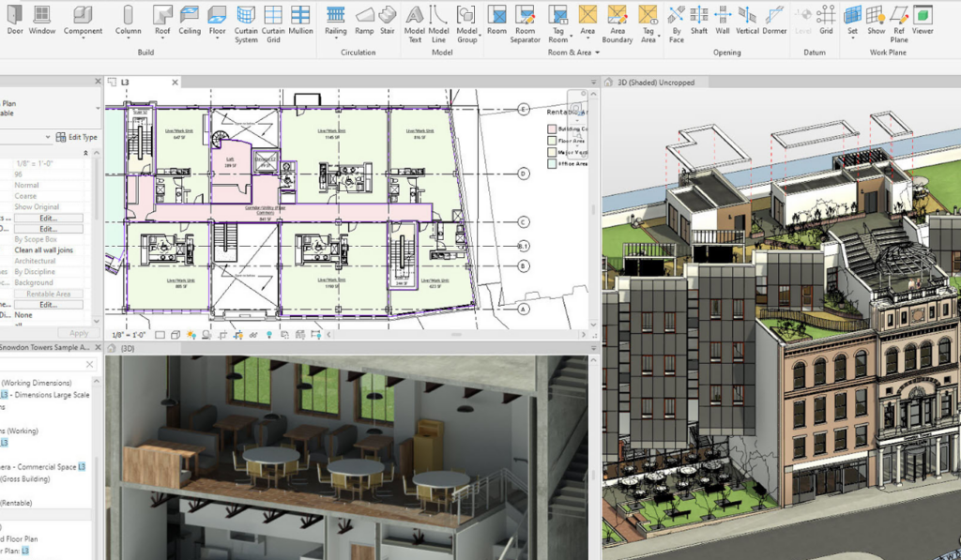Switch to the L3 view tab
The width and height of the screenshot is (961, 560).
tap(125, 83)
